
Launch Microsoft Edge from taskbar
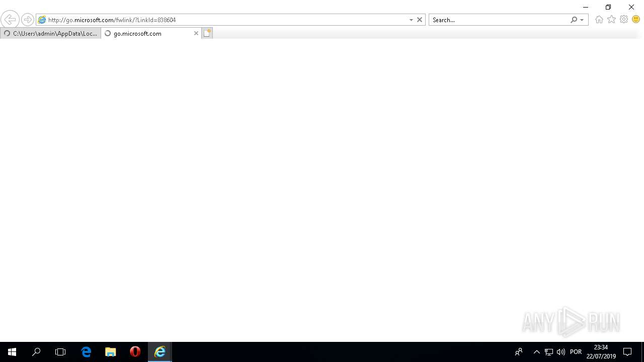point(86,352)
